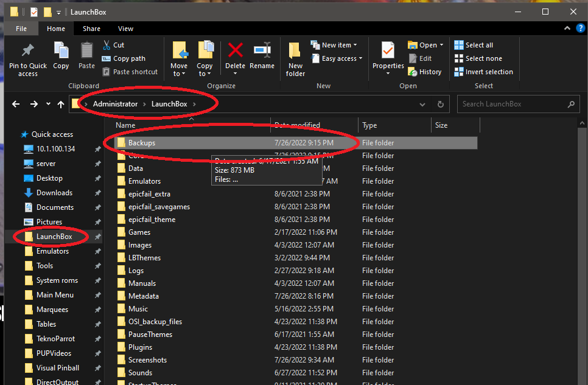Click Select all

pyautogui.click(x=474, y=45)
